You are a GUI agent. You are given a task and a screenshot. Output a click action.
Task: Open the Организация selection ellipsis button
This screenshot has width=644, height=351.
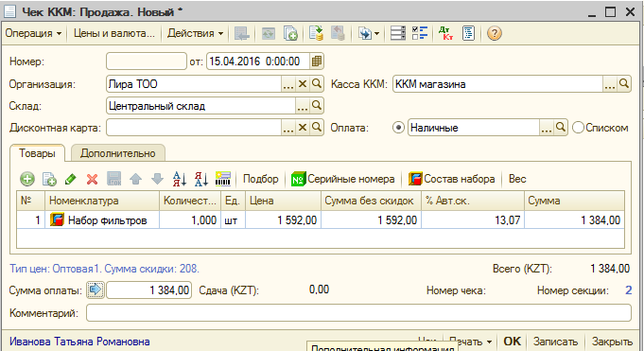[x=288, y=84]
